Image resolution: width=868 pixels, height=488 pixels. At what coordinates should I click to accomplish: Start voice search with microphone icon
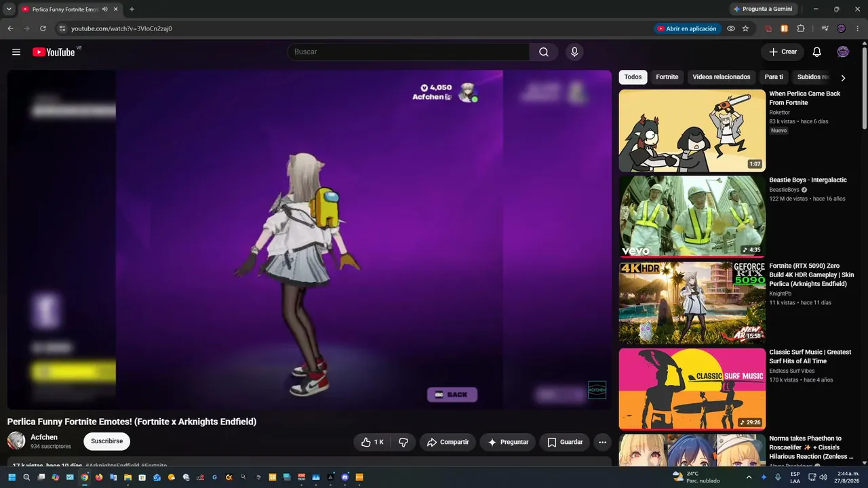tap(574, 52)
